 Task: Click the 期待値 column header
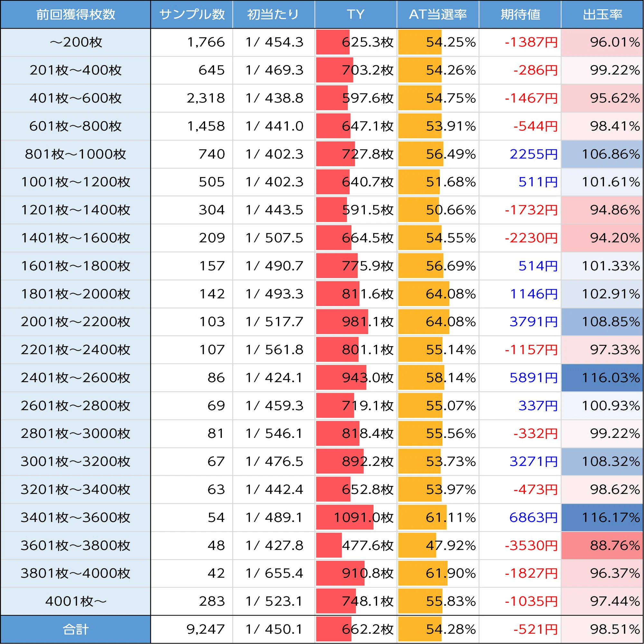click(x=520, y=14)
